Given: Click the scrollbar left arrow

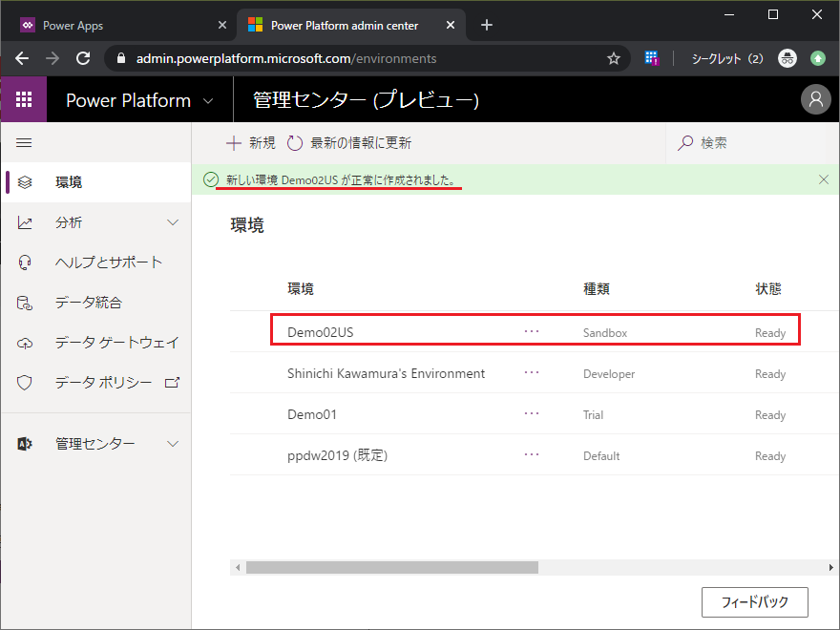Looking at the screenshot, I should [x=238, y=567].
